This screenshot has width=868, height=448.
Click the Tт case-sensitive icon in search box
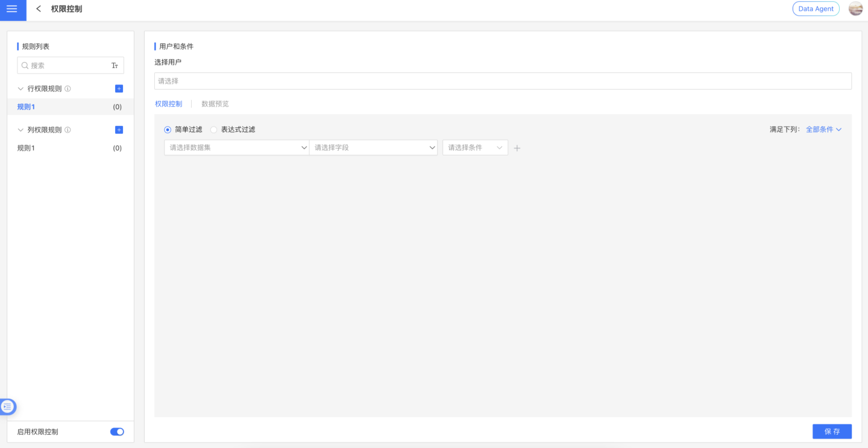coord(115,66)
